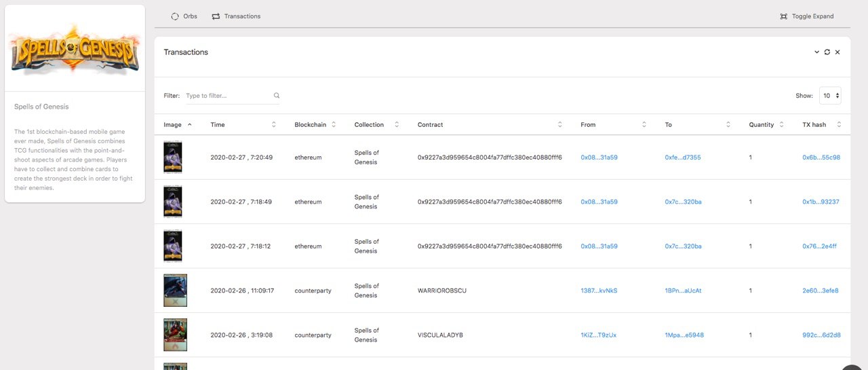The height and width of the screenshot is (370, 868).
Task: Open From address 1387...kvNkS
Action: (x=599, y=291)
